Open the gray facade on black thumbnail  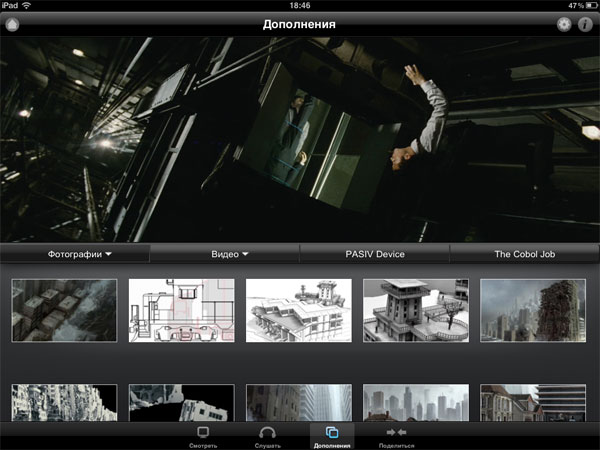(x=64, y=403)
